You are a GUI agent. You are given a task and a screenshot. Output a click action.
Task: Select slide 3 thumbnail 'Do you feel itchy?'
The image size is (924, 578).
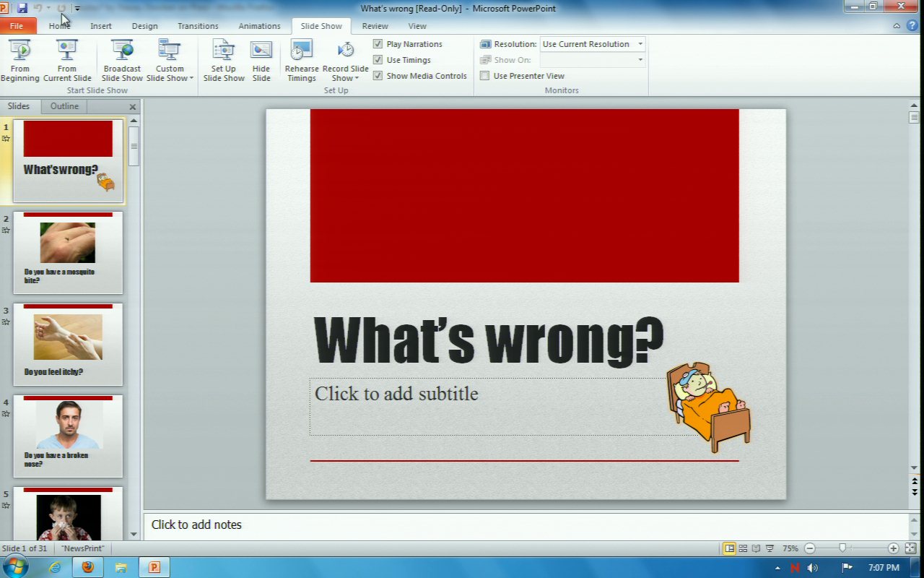pos(68,344)
